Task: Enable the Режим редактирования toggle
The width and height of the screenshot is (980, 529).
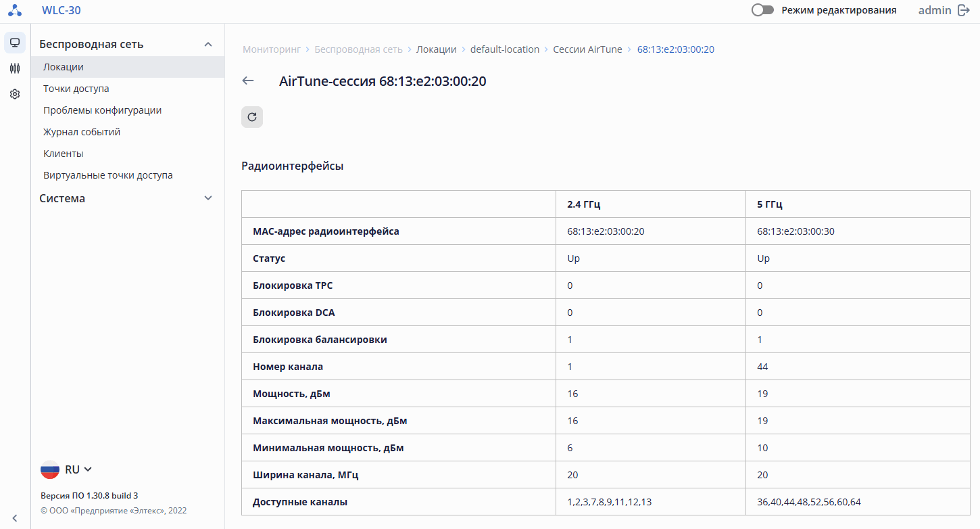Action: 762,10
